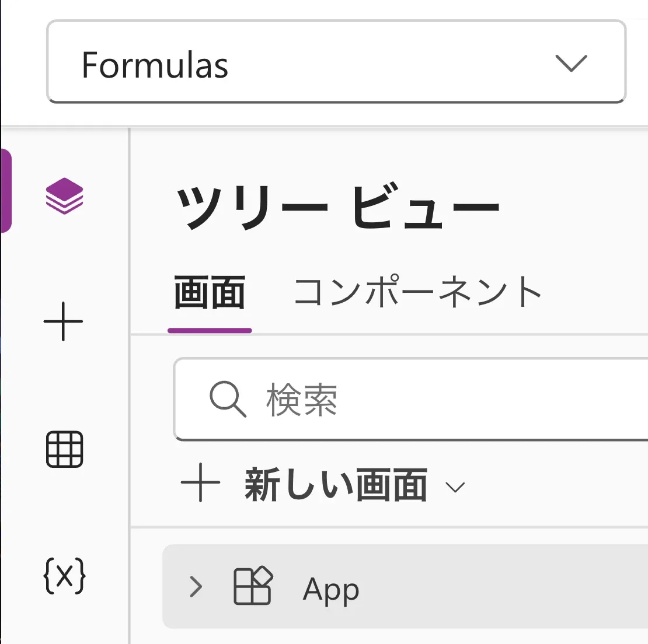Click the Insert plus icon in sidebar
This screenshot has height=644, width=648.
63,321
